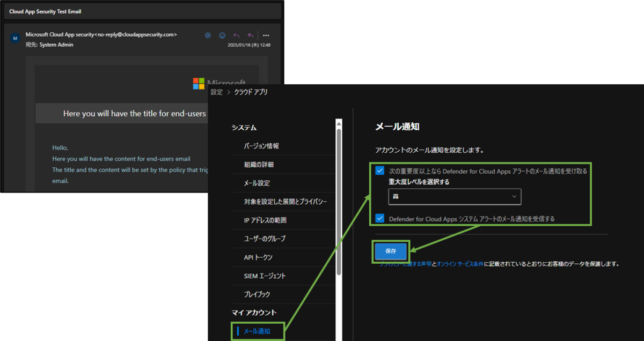Click 設定 in the breadcrumb
The width and height of the screenshot is (644, 341).
tap(217, 92)
